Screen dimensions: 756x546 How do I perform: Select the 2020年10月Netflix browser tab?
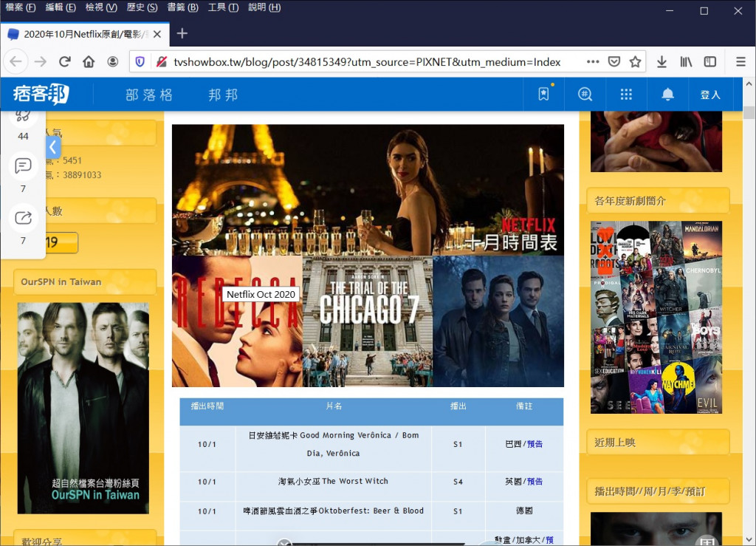(85, 34)
